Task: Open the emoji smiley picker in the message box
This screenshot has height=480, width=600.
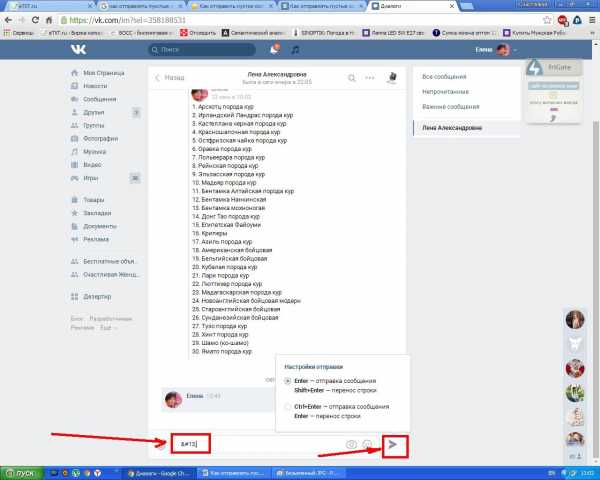Action: pyautogui.click(x=367, y=444)
